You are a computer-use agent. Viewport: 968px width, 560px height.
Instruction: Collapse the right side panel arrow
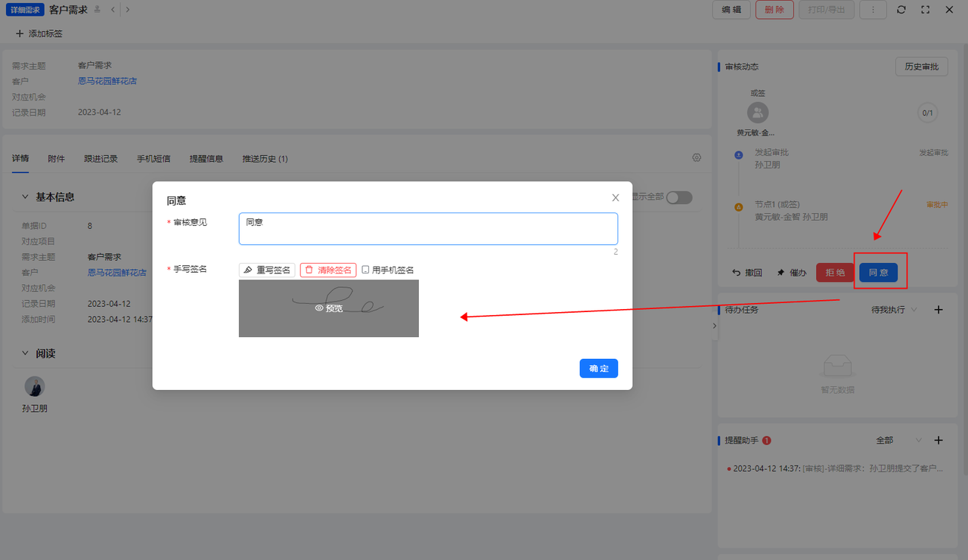(715, 326)
